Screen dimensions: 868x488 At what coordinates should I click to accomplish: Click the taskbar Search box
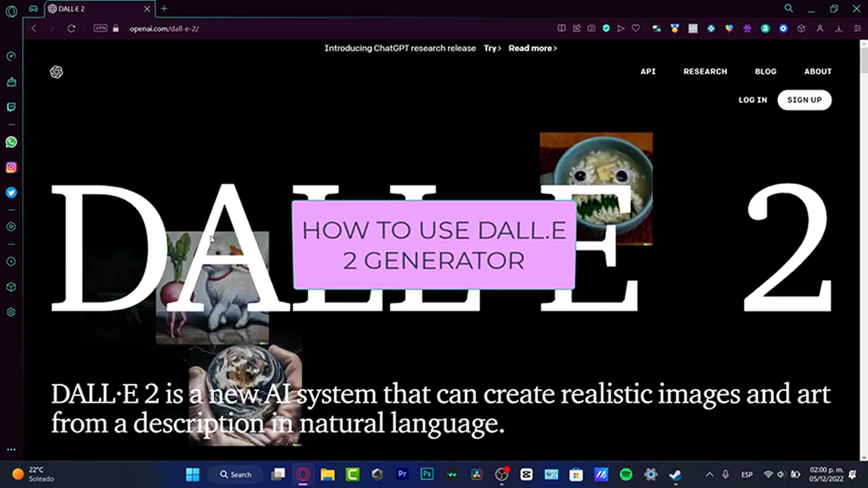[236, 474]
